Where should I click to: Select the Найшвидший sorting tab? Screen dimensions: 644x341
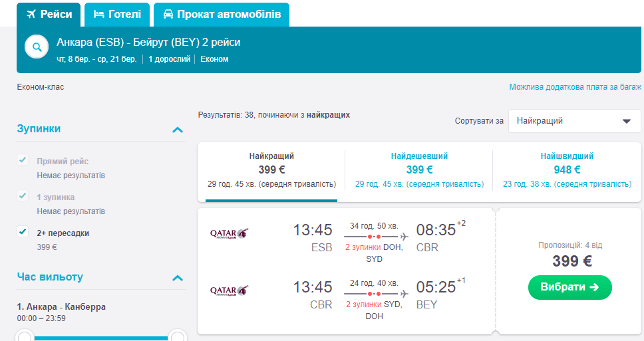pos(567,170)
